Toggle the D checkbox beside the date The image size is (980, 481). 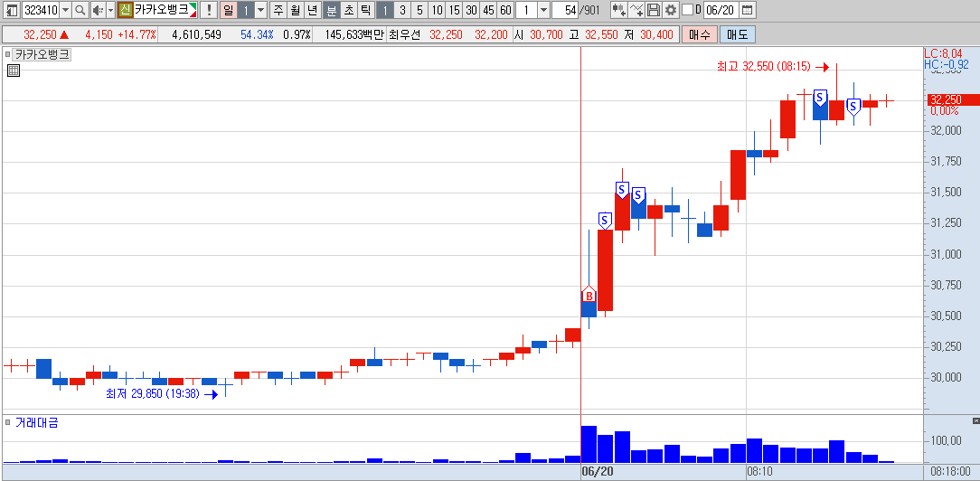coord(687,10)
